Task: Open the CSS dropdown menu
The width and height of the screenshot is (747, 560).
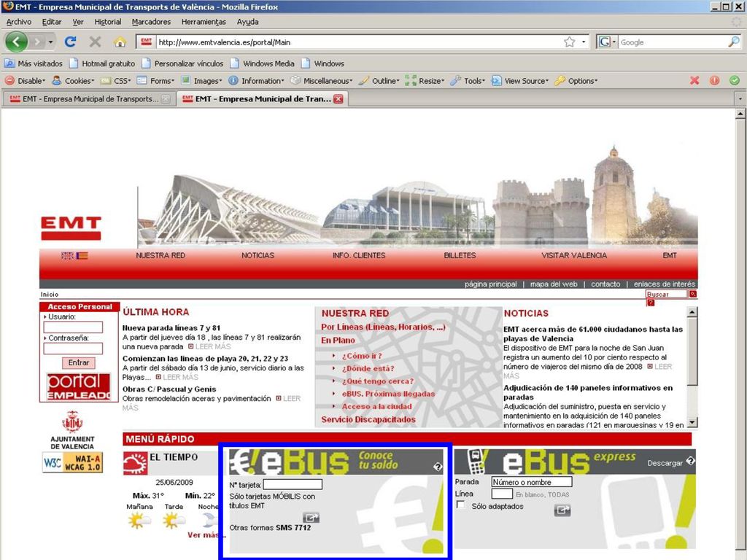Action: 116,81
